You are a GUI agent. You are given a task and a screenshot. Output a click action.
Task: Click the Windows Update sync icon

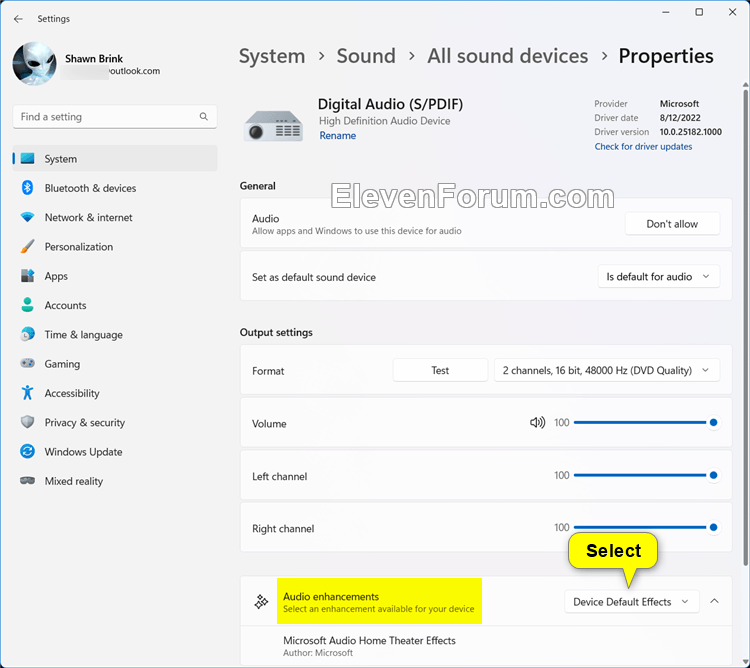(x=27, y=451)
